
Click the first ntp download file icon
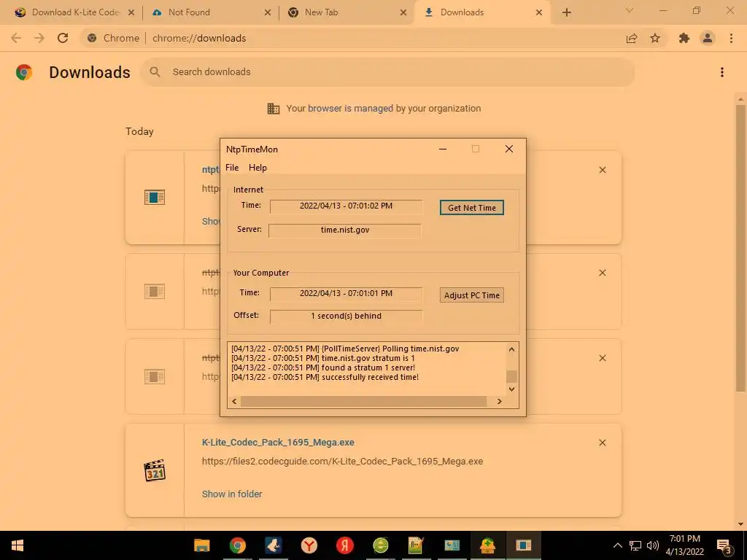click(155, 197)
